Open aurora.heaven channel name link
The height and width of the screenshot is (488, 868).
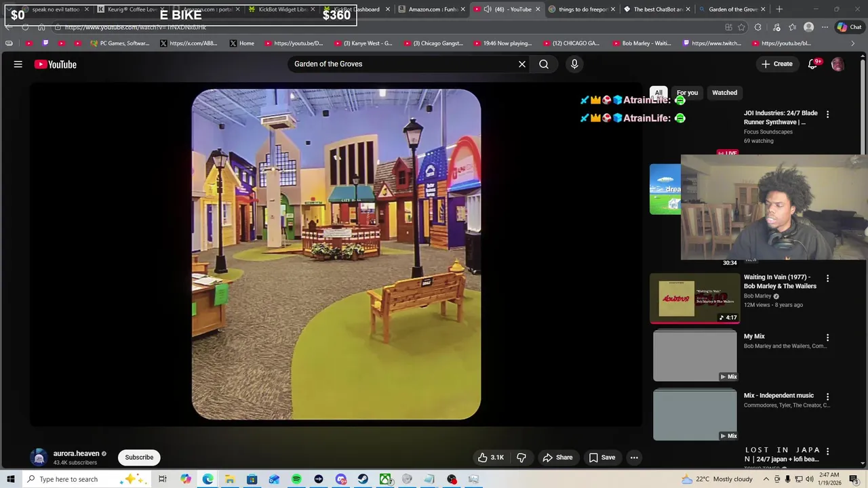click(x=76, y=453)
